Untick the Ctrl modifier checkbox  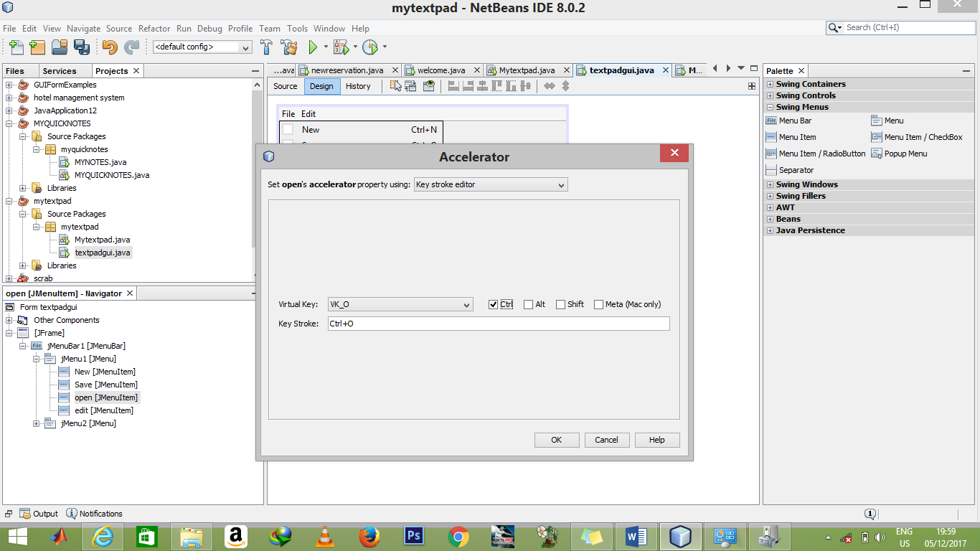click(x=493, y=304)
